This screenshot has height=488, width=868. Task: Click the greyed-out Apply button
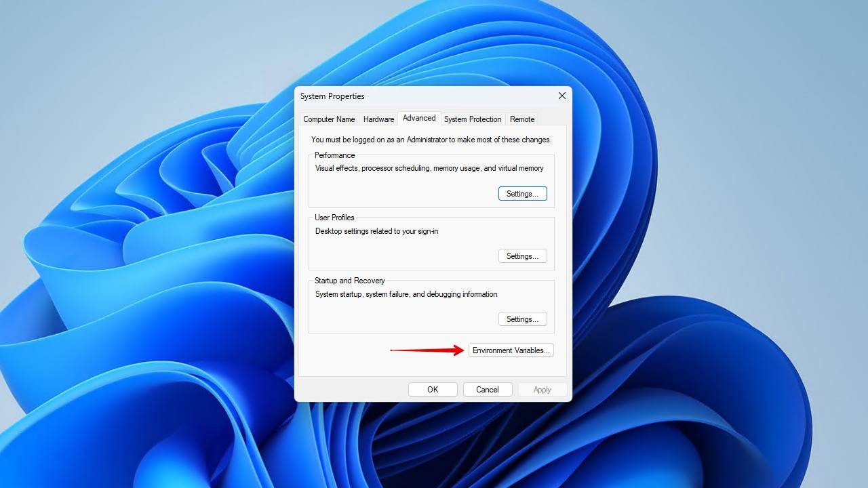tap(542, 390)
